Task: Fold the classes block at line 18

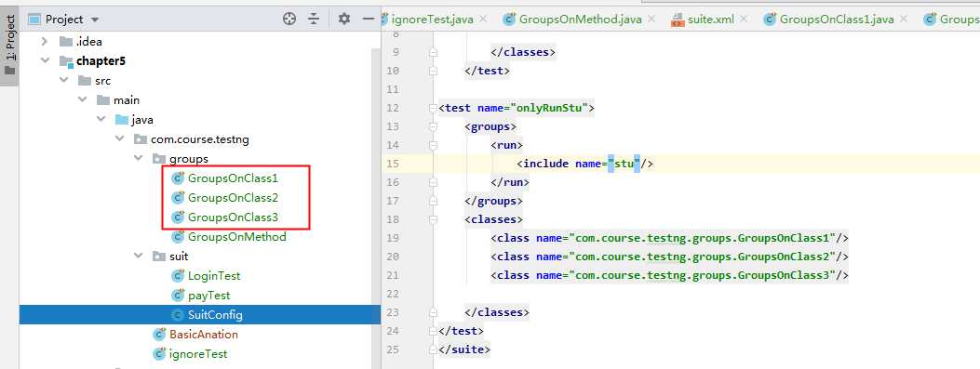Action: [x=433, y=219]
